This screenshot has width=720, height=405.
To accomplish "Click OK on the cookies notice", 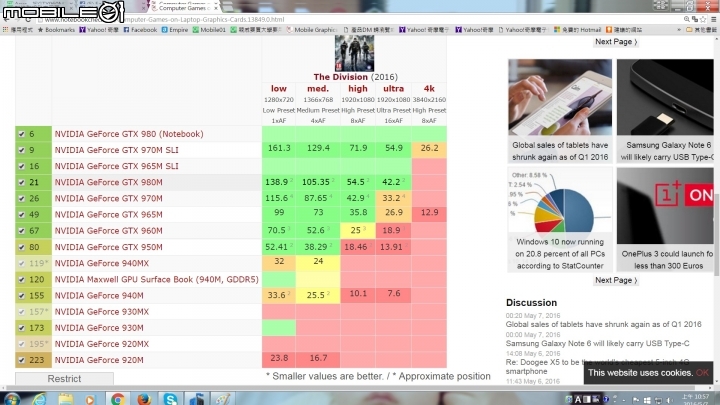I will [x=702, y=373].
